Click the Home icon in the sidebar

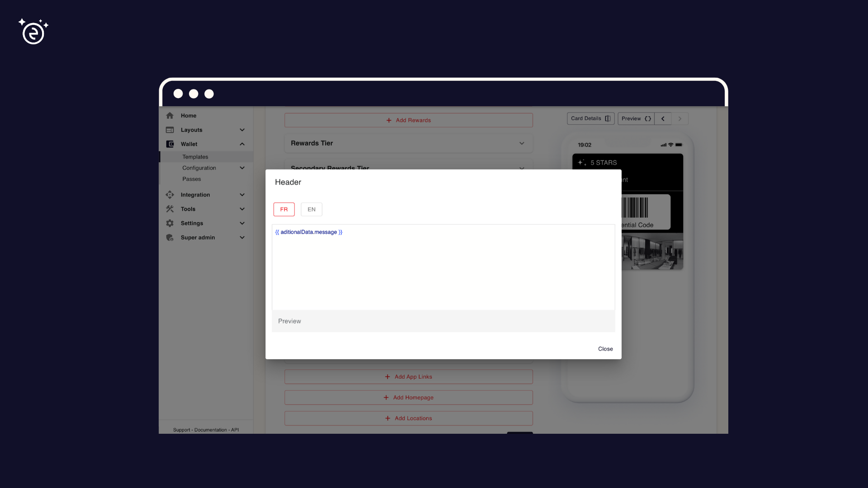tap(170, 115)
